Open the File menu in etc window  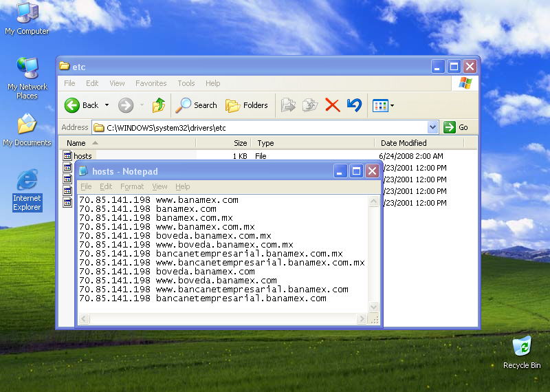[69, 83]
